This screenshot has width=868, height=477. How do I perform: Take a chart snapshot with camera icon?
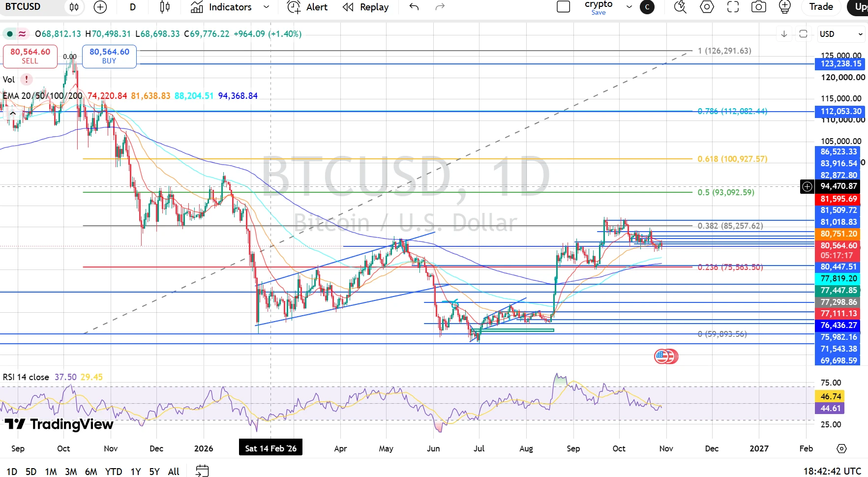point(759,7)
